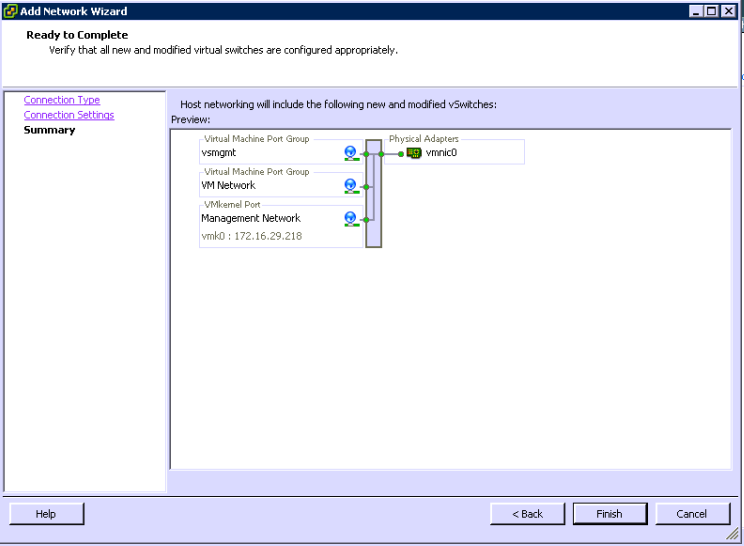Go to the Connection Settings step
The image size is (744, 546).
pyautogui.click(x=69, y=115)
